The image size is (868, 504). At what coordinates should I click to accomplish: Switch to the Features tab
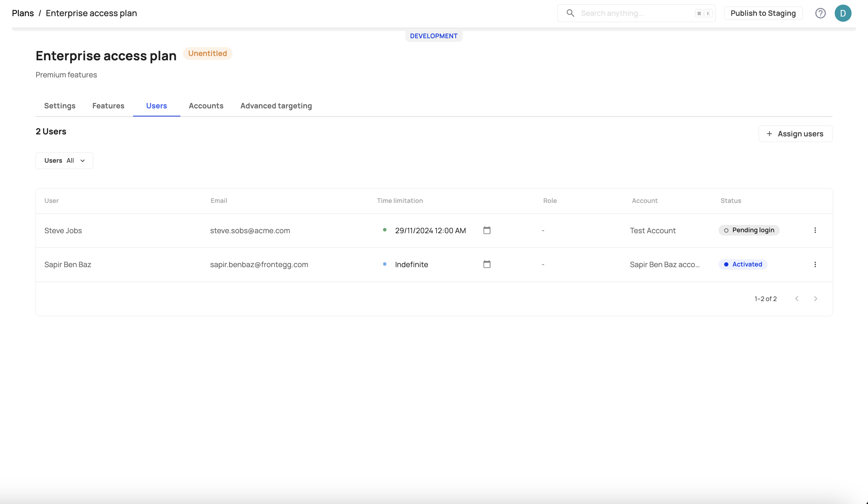[108, 106]
